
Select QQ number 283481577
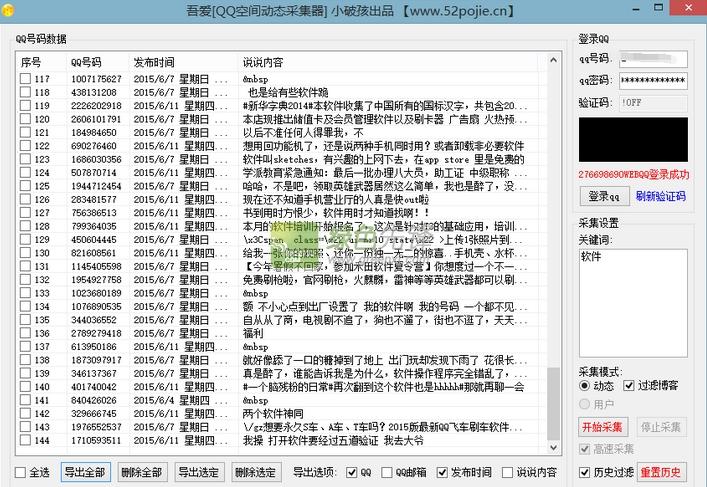(x=94, y=199)
